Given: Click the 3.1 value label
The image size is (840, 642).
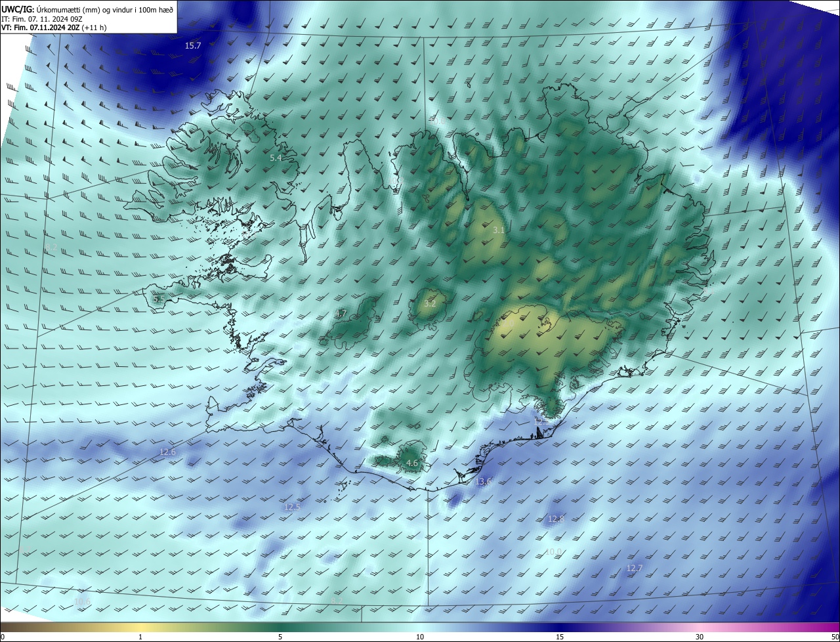Looking at the screenshot, I should 499,230.
